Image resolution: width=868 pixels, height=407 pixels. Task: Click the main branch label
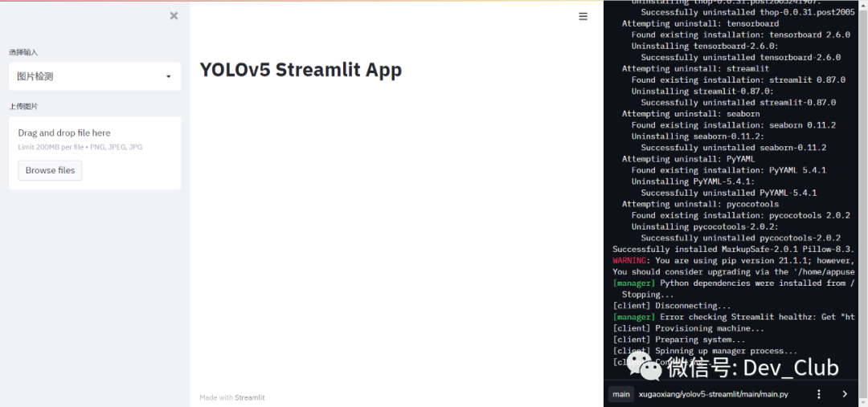[621, 394]
